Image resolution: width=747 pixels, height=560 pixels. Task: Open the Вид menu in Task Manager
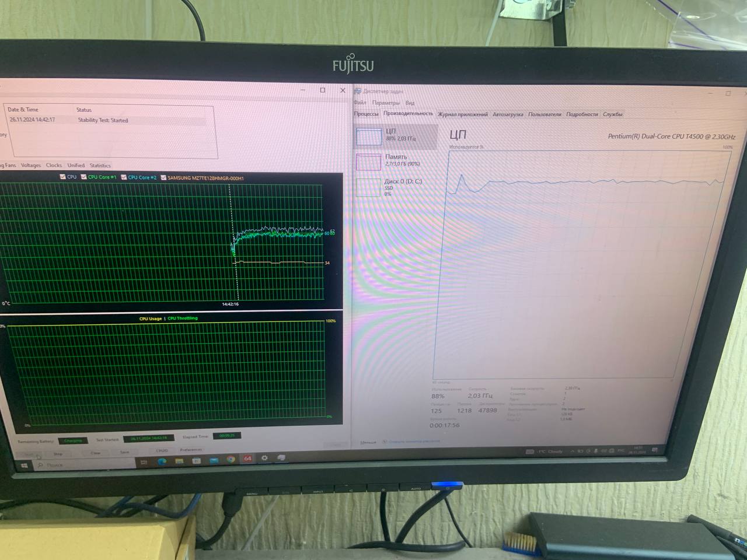(410, 103)
